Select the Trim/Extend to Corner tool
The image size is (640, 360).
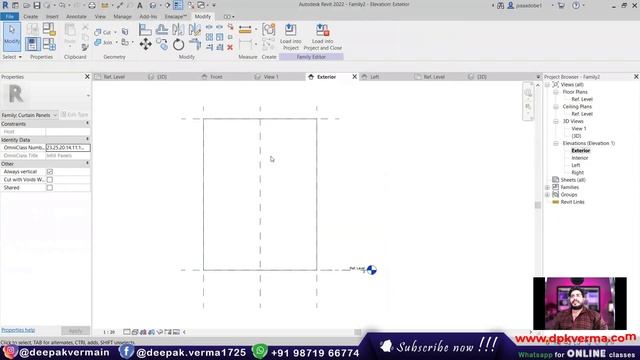(195, 44)
